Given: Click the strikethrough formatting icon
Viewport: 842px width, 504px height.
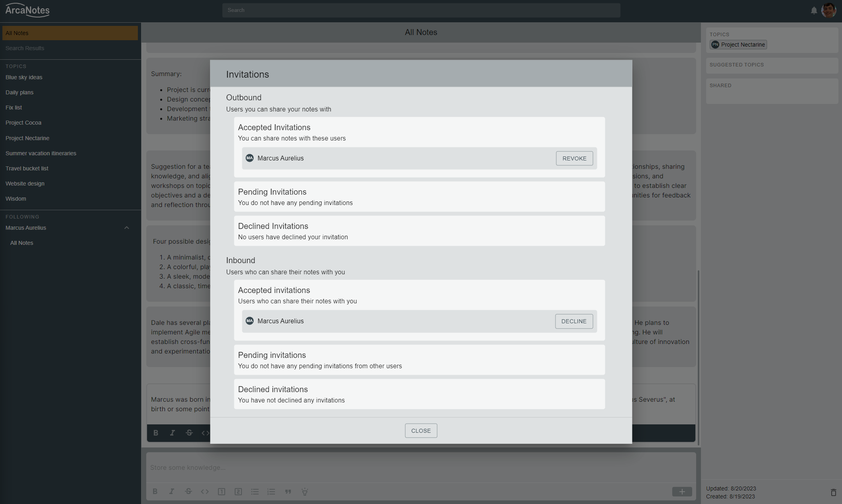Looking at the screenshot, I should (x=188, y=433).
